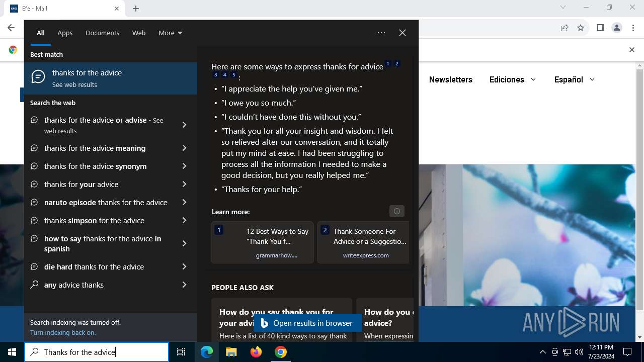Expand 'thanks for the advice meaning' arrow

point(184,148)
